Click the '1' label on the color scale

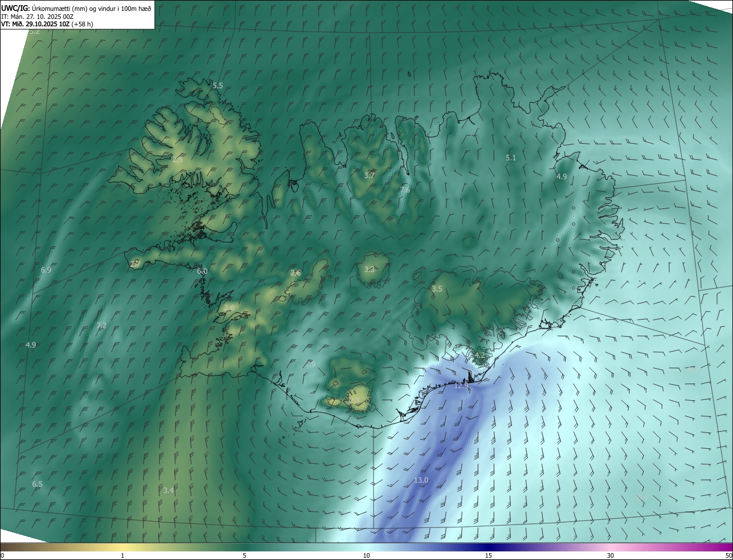pyautogui.click(x=123, y=555)
